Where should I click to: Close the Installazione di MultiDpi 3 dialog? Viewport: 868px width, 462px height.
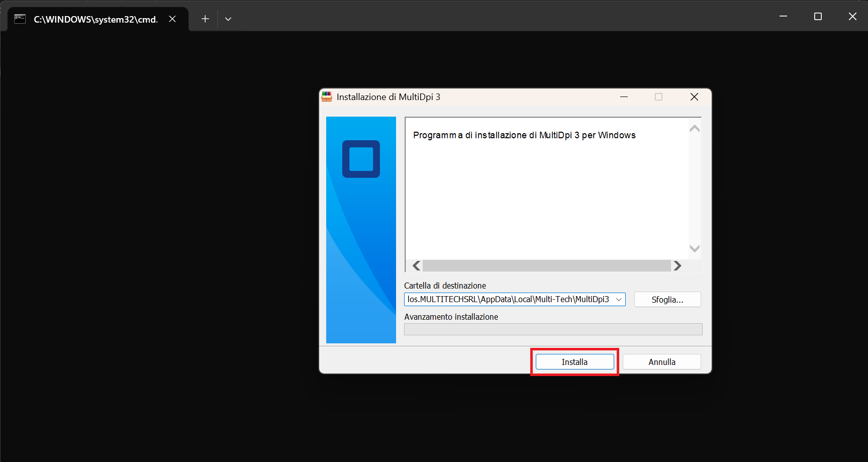tap(694, 97)
